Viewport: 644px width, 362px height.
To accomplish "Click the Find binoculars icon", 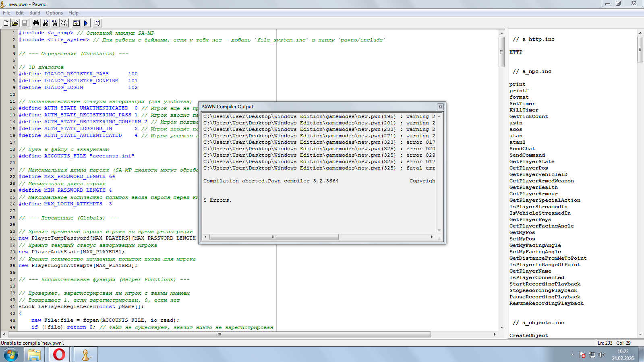I will [36, 23].
